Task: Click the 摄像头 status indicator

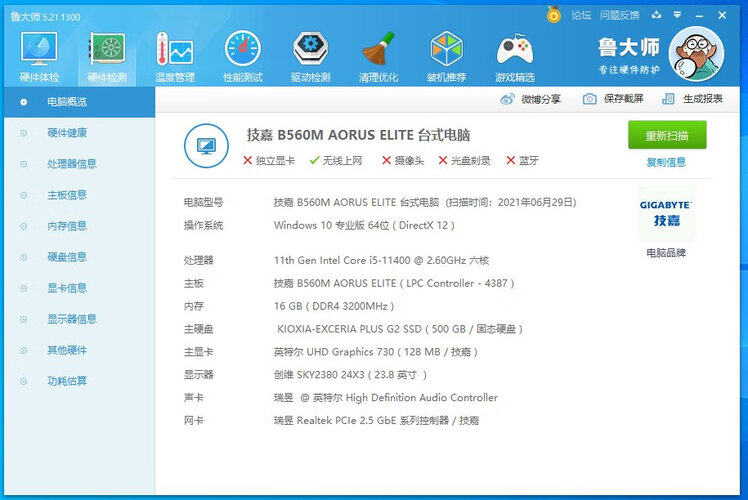Action: click(x=403, y=161)
